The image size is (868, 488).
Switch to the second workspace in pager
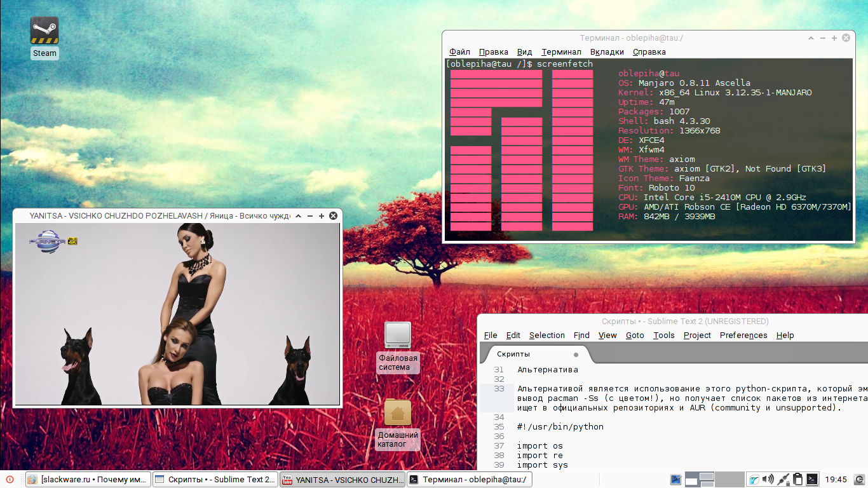pos(730,480)
